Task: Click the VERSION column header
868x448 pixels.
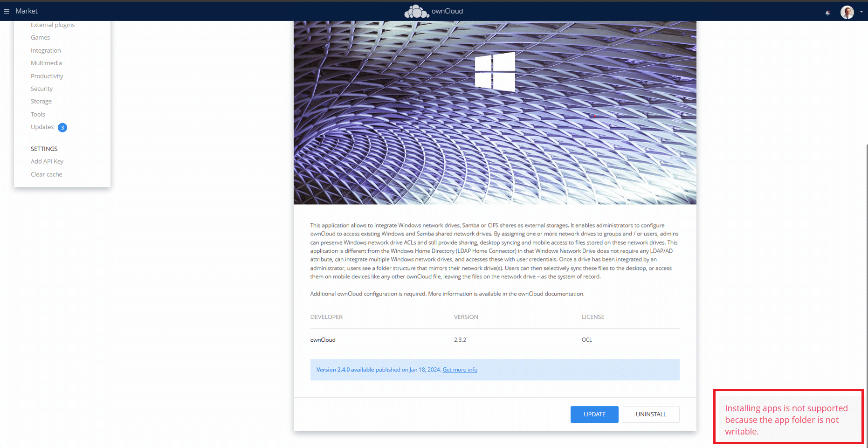Action: (466, 317)
